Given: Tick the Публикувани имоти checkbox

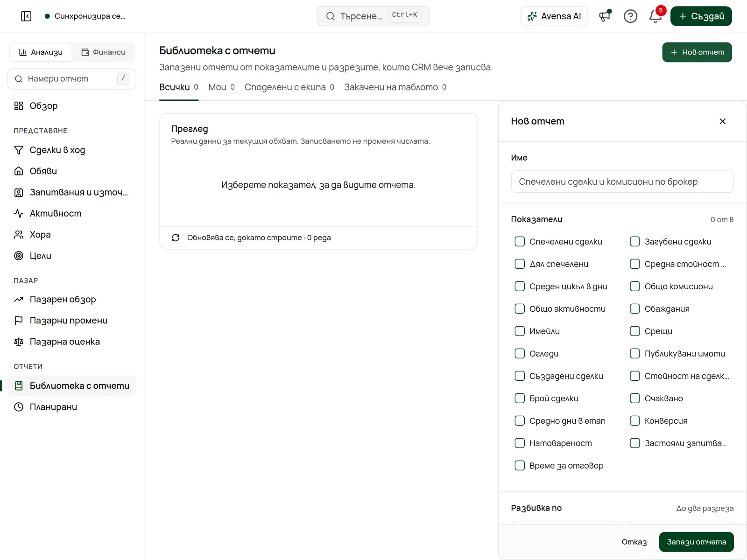Looking at the screenshot, I should click(635, 353).
